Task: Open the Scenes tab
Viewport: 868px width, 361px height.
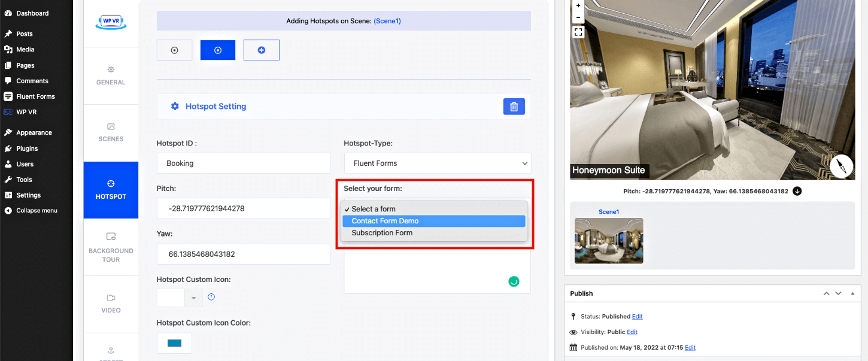Action: tap(111, 133)
